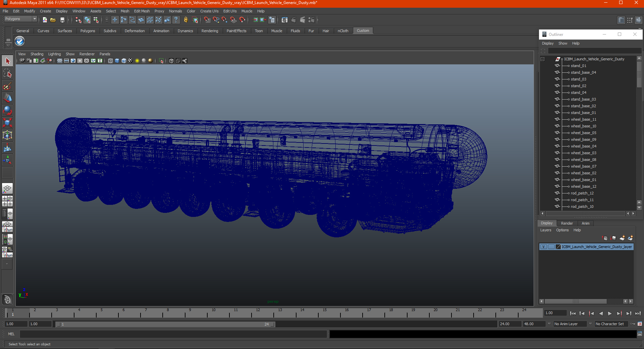Viewport: 644px width, 349px height.
Task: Activate the Lasso select tool
Action: click(7, 73)
